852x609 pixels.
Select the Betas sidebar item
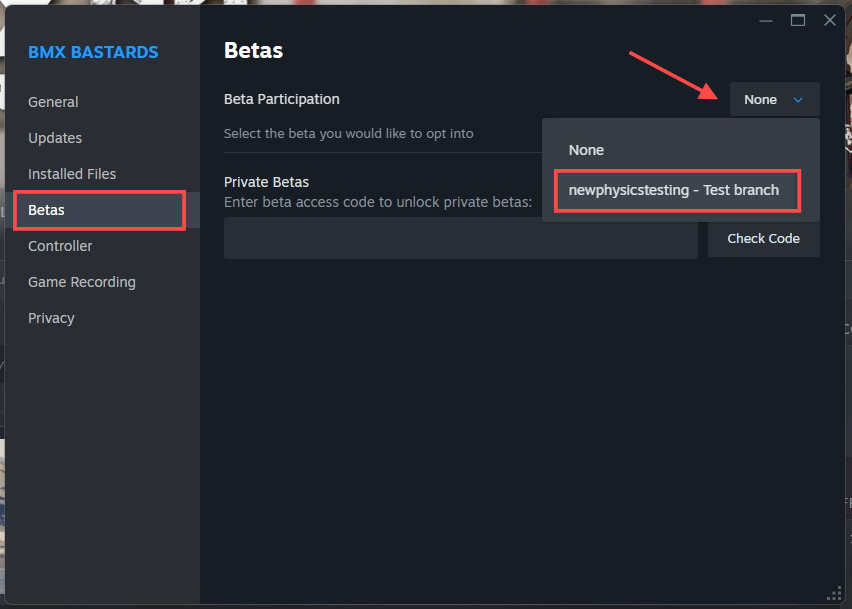99,210
